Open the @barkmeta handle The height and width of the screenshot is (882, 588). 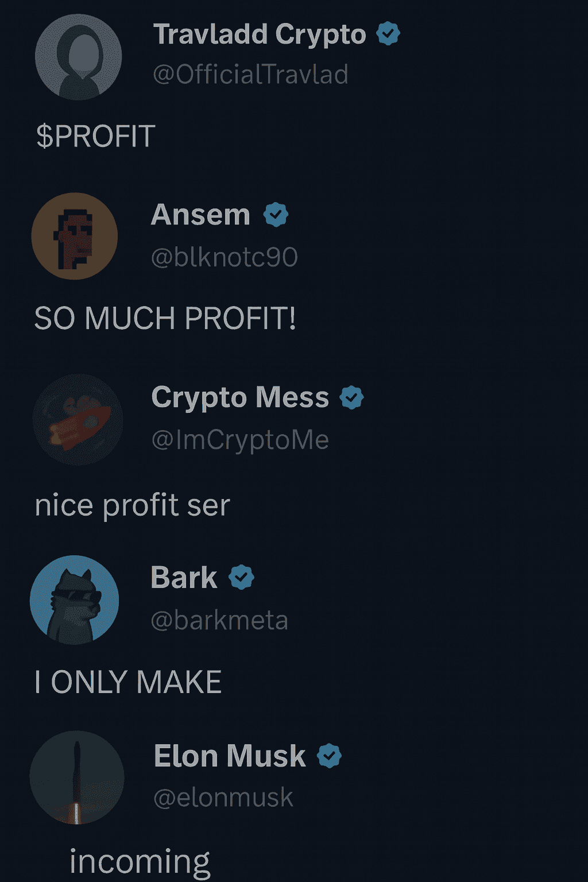click(219, 620)
